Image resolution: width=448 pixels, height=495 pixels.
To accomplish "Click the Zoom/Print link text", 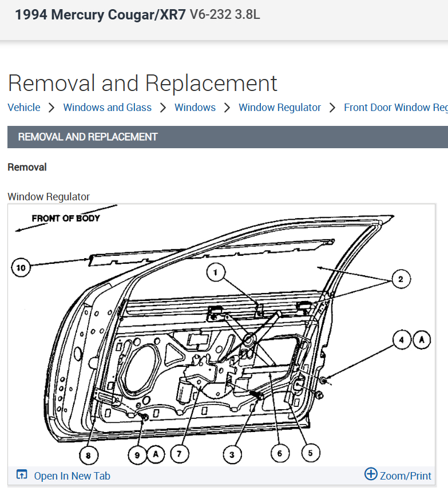I will [406, 476].
